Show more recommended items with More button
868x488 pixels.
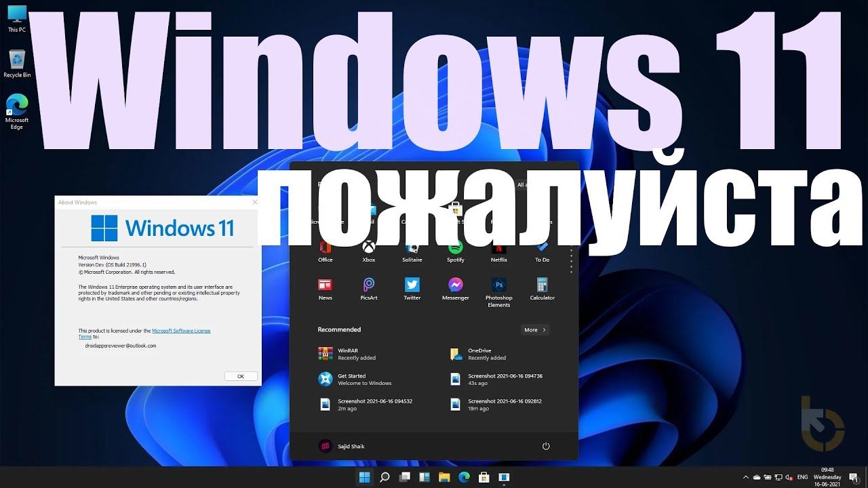tap(535, 330)
